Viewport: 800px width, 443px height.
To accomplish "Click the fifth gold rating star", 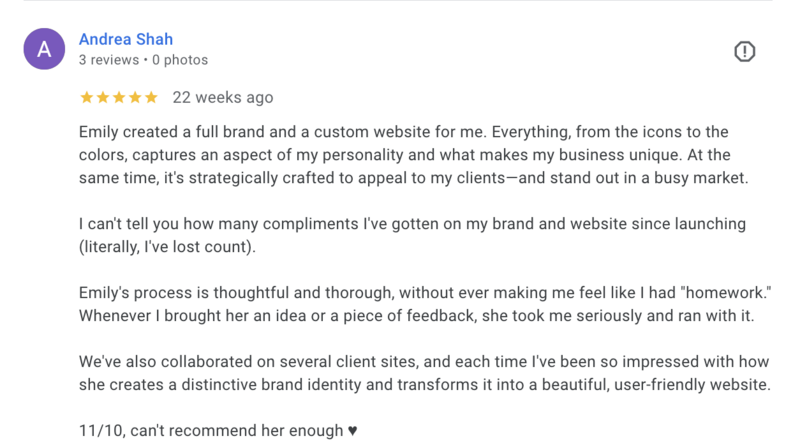I will tap(151, 97).
